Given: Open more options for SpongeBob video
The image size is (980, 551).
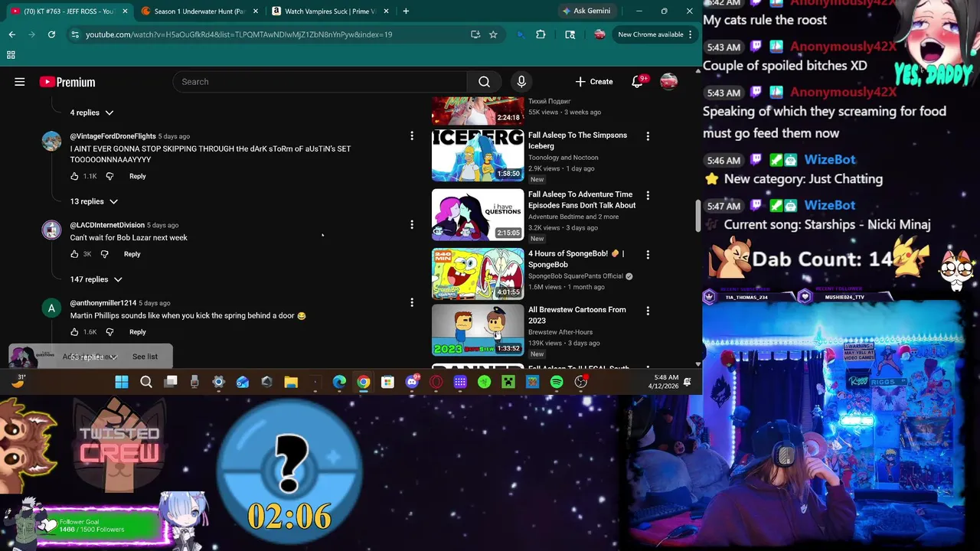Looking at the screenshot, I should coord(648,254).
